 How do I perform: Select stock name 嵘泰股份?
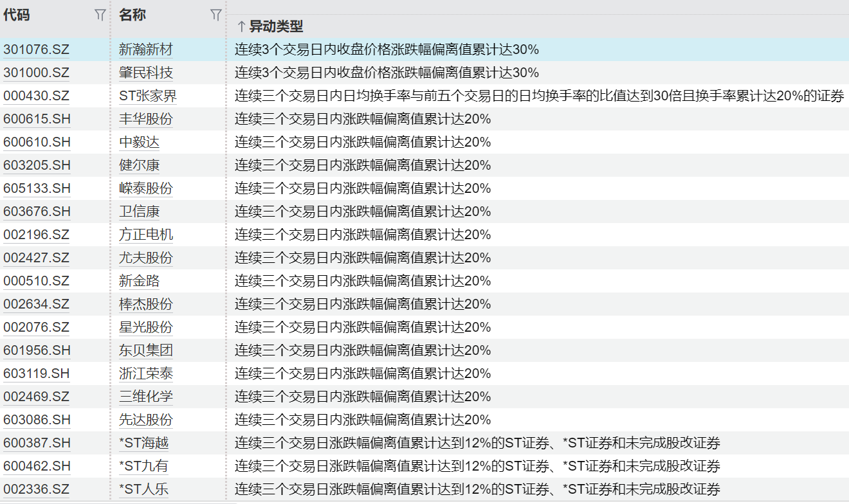[146, 188]
